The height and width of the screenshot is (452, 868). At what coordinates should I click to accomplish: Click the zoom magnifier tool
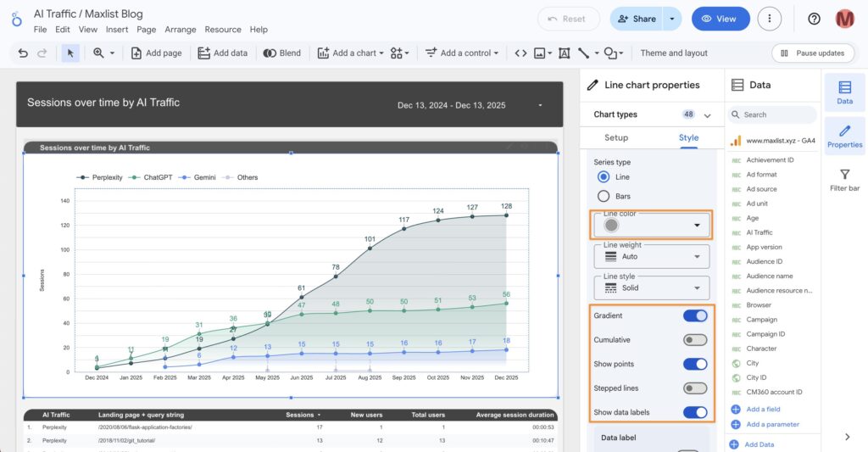point(98,53)
